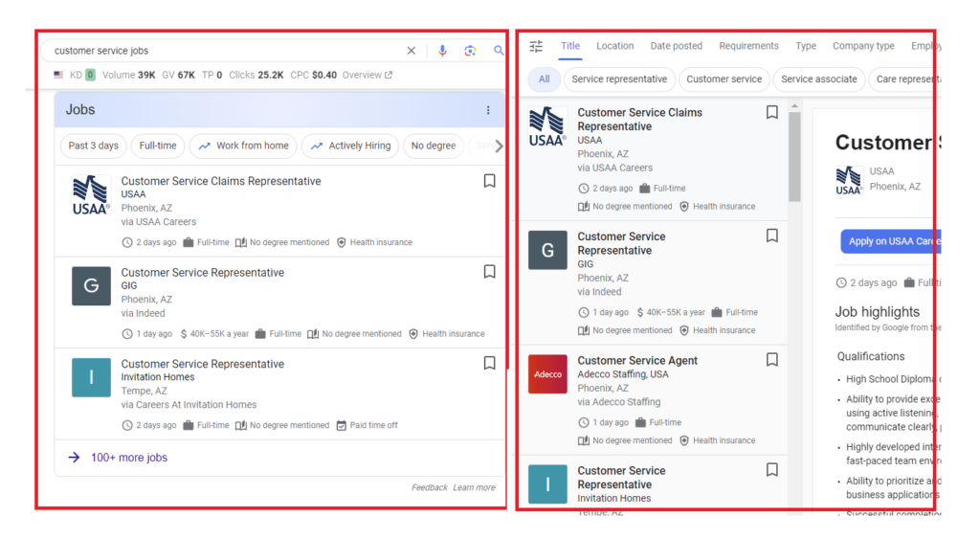Click the Learn more link

[474, 487]
